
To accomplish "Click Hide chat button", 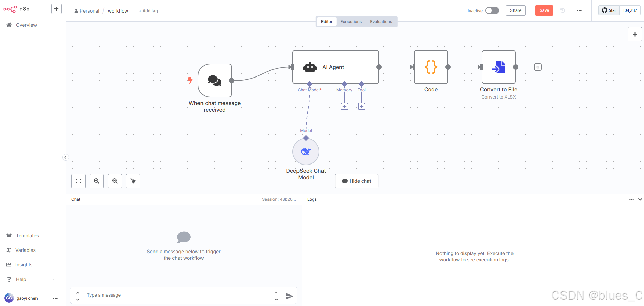I will [357, 181].
